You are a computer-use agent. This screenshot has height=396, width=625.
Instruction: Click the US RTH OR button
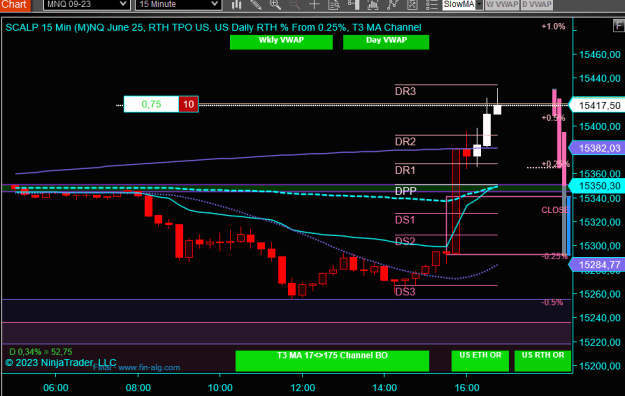(542, 361)
